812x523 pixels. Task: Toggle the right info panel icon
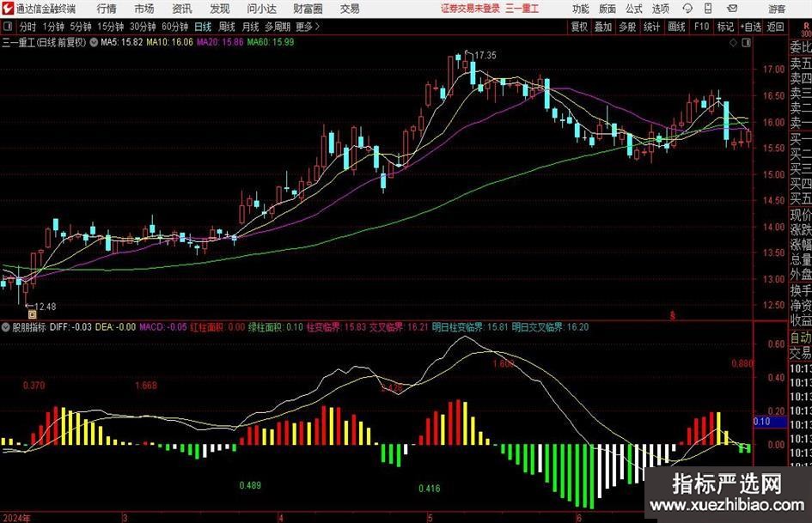(x=746, y=43)
